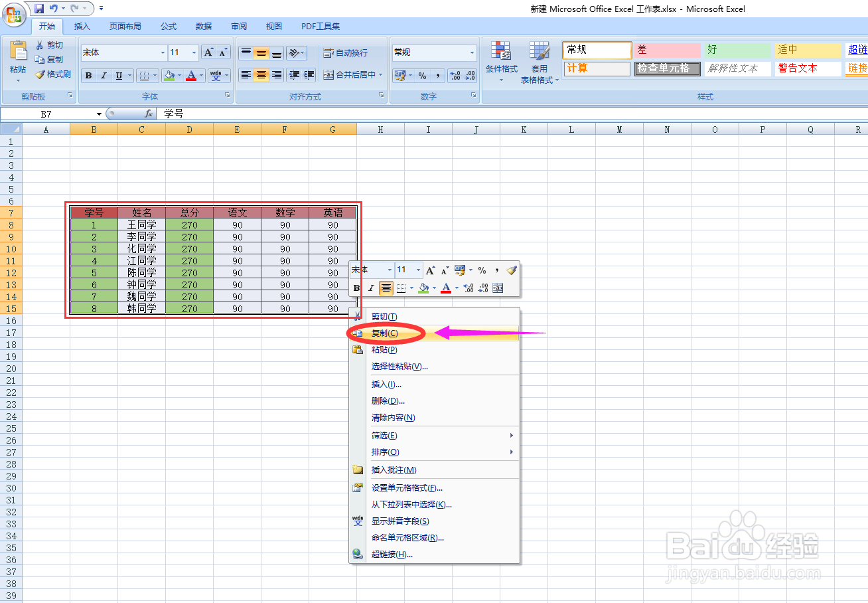Click the formula bar showing 学号
This screenshot has width=868, height=603.
[x=512, y=114]
